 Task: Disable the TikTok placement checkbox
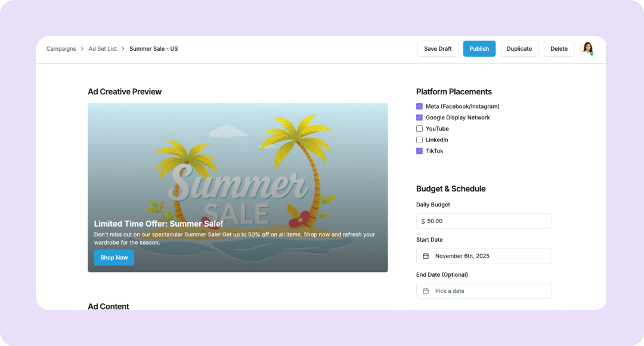click(x=419, y=151)
